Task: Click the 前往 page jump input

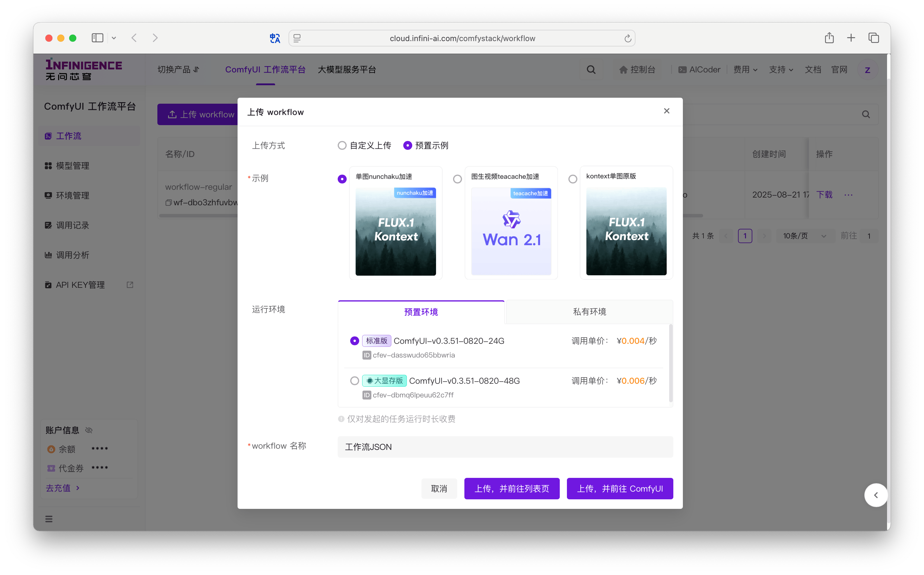Action: (x=869, y=236)
